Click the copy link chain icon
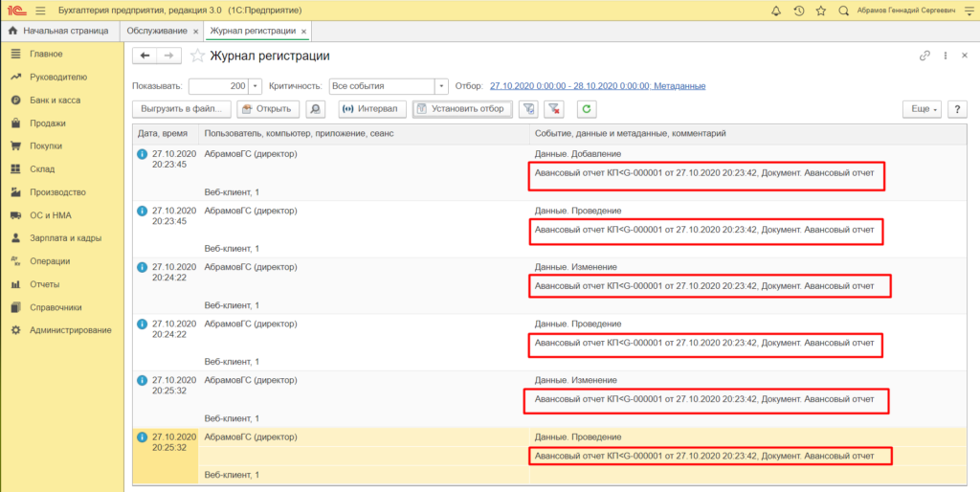Screen dimensions: 980x492 pyautogui.click(x=924, y=56)
